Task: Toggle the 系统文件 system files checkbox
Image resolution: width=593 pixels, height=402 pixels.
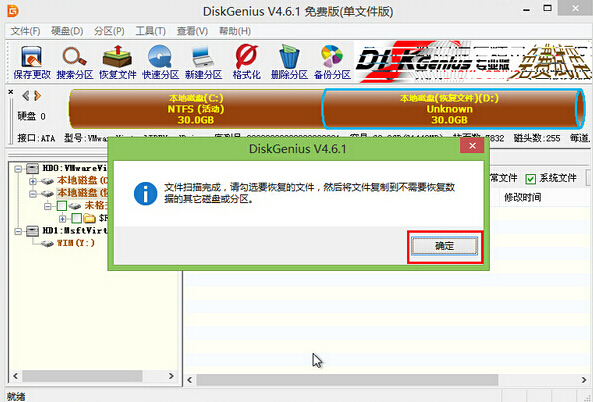Action: pyautogui.click(x=531, y=179)
